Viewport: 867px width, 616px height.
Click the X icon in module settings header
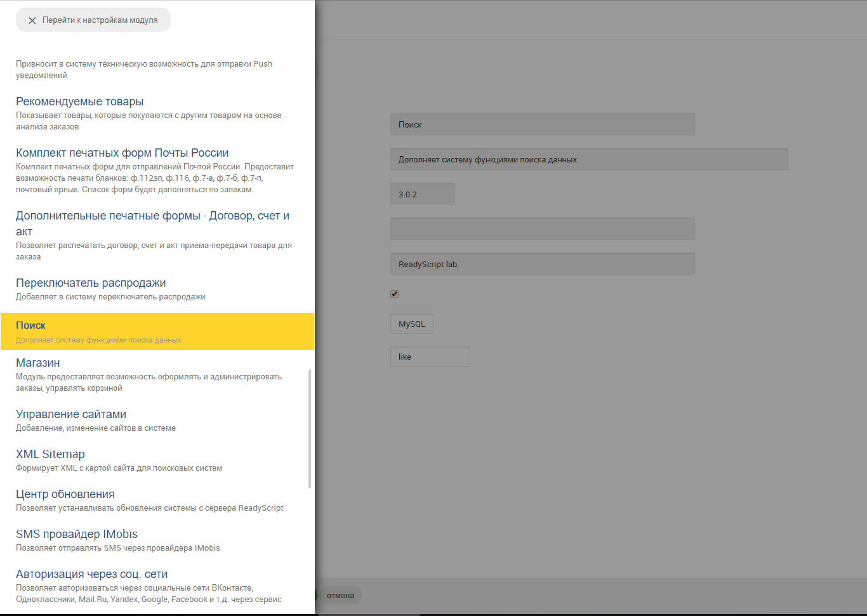(32, 20)
